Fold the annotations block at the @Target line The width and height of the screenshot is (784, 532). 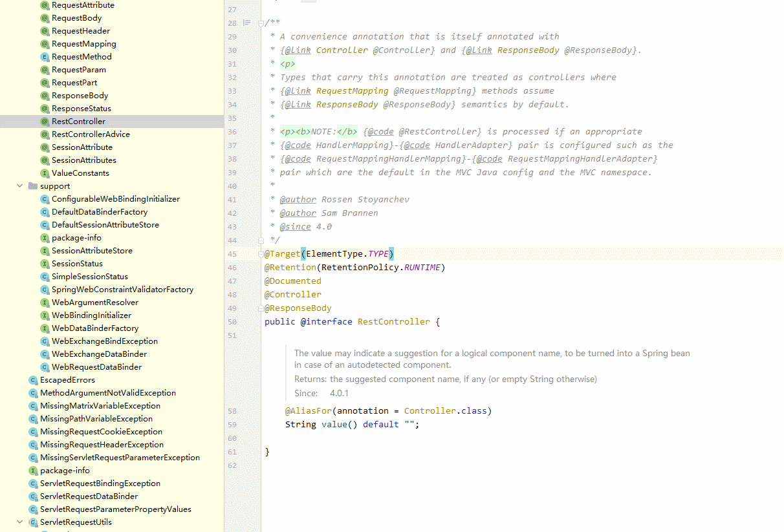click(261, 254)
